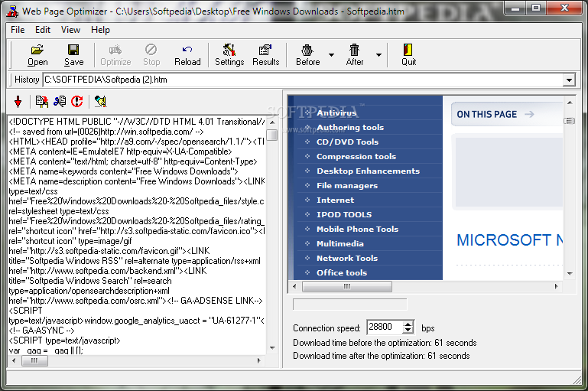The width and height of the screenshot is (588, 391).
Task: Open the History path dropdown
Action: coord(569,80)
